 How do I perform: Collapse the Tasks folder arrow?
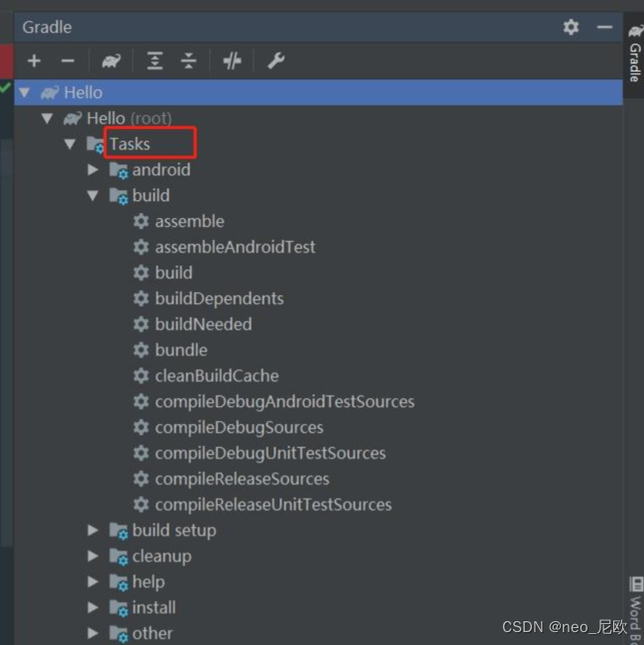[x=70, y=144]
